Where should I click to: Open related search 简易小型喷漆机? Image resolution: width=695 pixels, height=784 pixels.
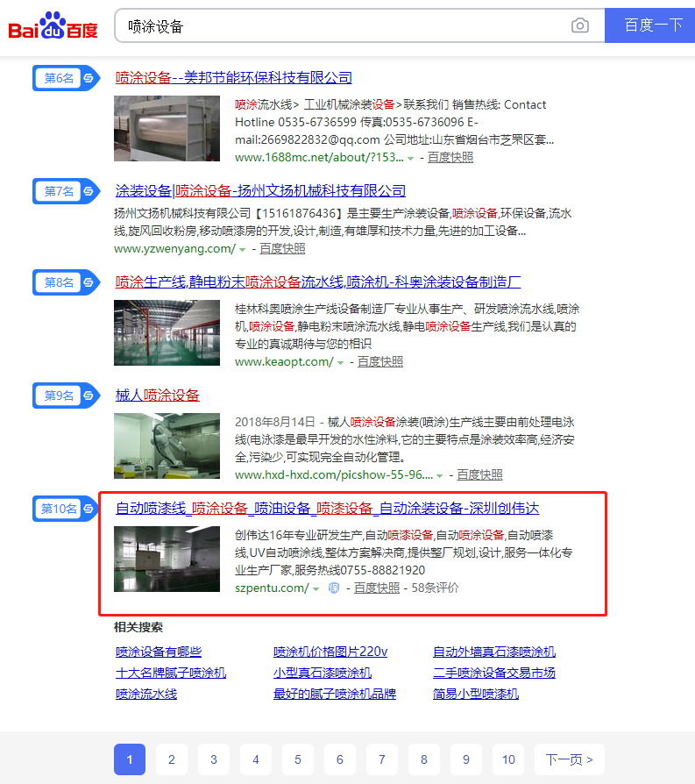(x=476, y=694)
